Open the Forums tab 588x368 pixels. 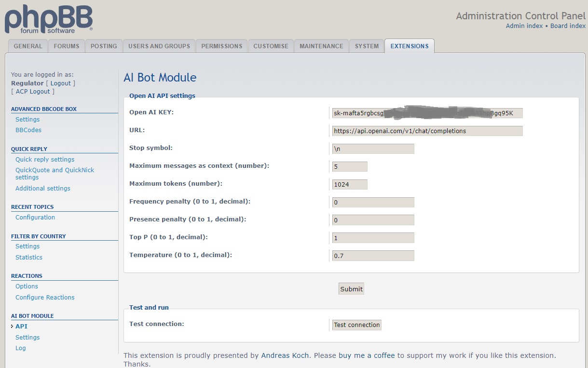(x=67, y=46)
